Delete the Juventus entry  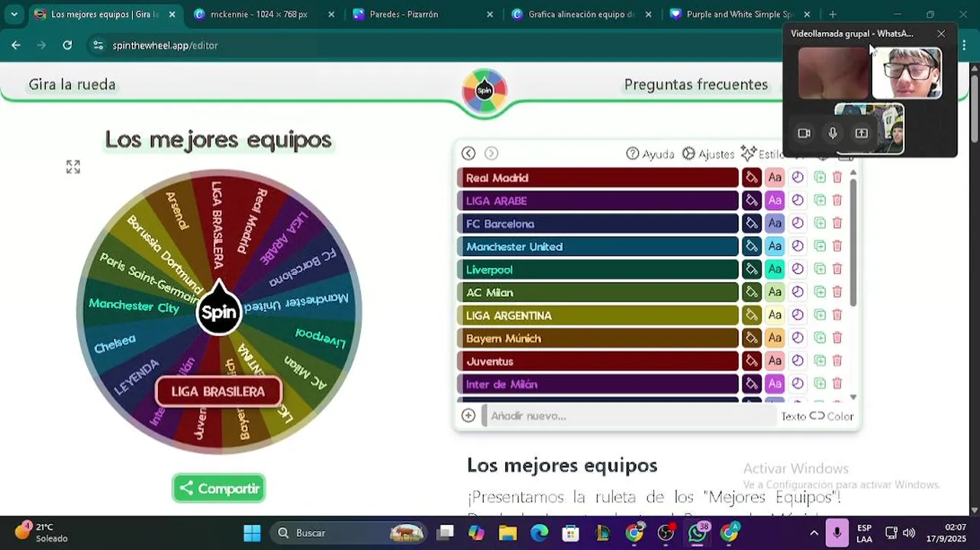pyautogui.click(x=837, y=361)
